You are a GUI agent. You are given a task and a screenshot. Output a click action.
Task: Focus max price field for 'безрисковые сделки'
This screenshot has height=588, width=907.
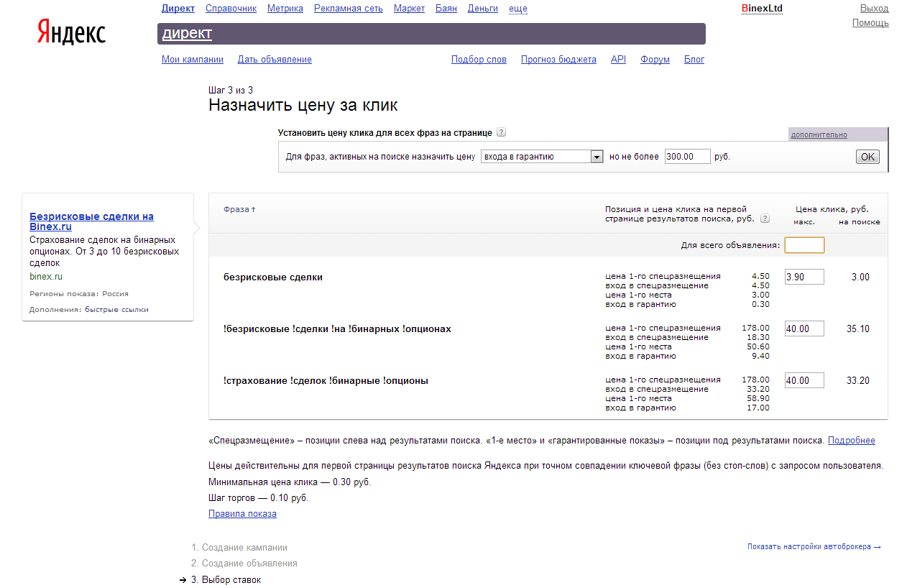coord(804,277)
